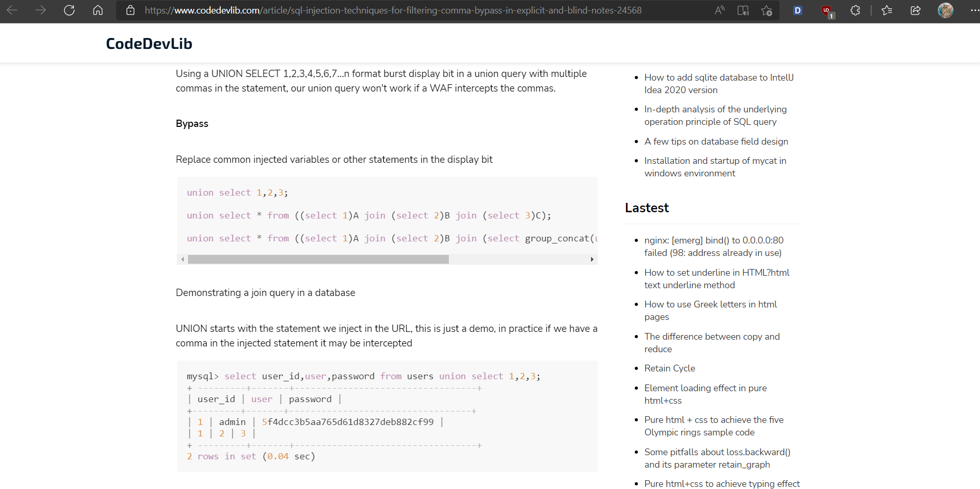Screen dimensions: 980x489
Task: Click the password hash 5f4dcc3b5aa765d61d8327deb882cf99
Action: tap(347, 422)
